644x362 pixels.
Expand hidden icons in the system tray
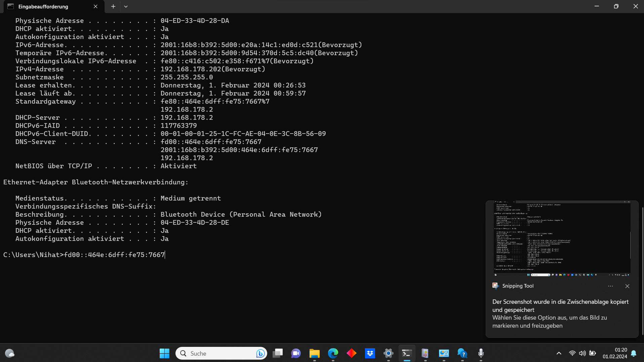click(x=559, y=353)
